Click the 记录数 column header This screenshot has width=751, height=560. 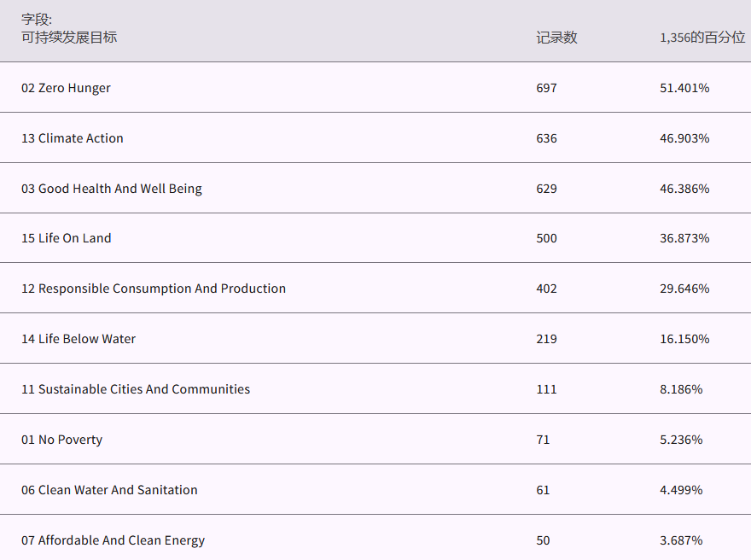pos(556,38)
